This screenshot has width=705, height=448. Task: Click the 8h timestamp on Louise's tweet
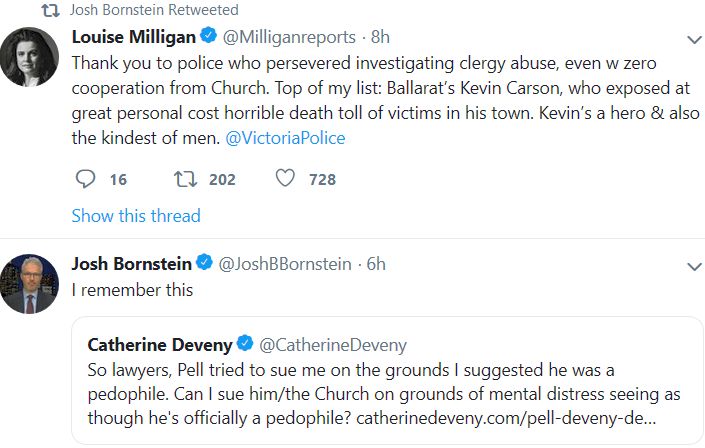[381, 37]
